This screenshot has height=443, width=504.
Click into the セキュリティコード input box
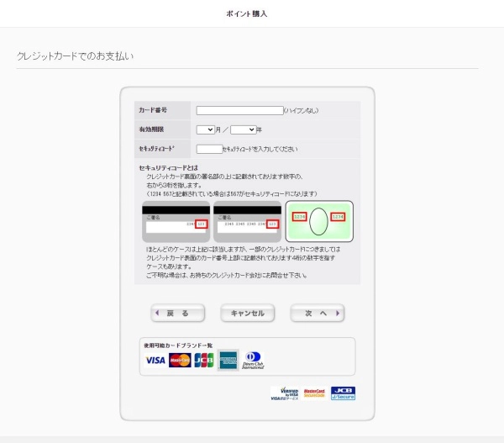208,149
